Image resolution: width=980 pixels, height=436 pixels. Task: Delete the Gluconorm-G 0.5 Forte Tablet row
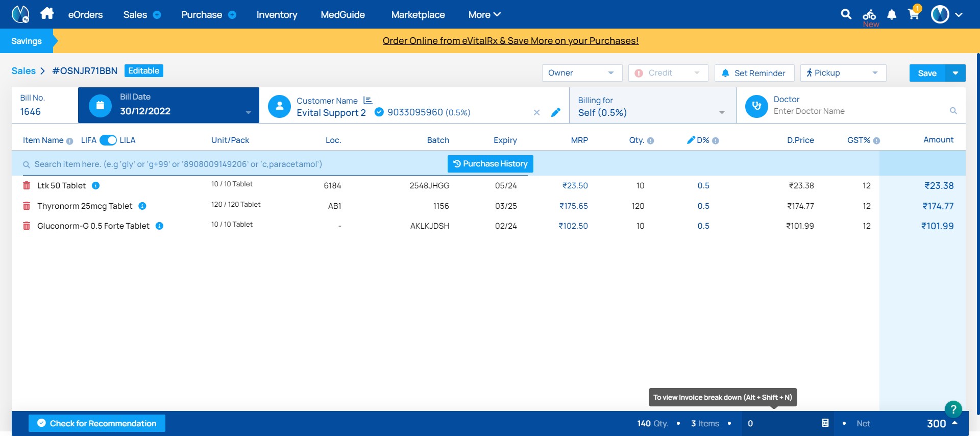pos(27,226)
